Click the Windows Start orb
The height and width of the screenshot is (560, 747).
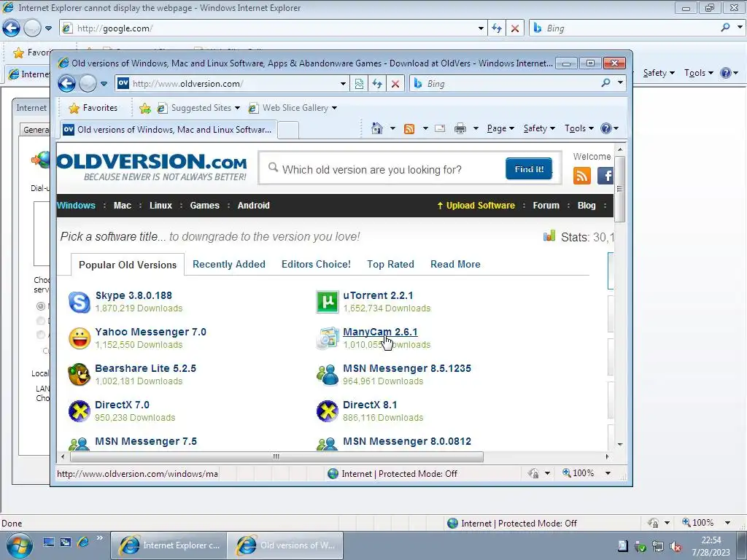coord(20,545)
